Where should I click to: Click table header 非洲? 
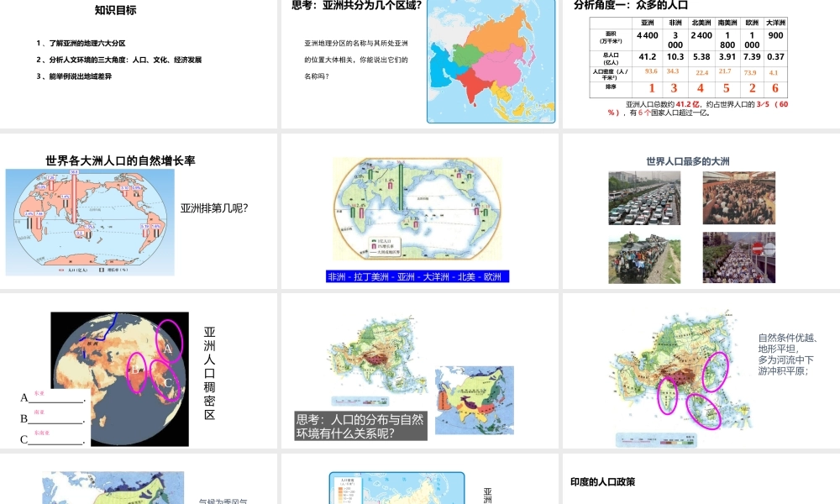click(675, 23)
